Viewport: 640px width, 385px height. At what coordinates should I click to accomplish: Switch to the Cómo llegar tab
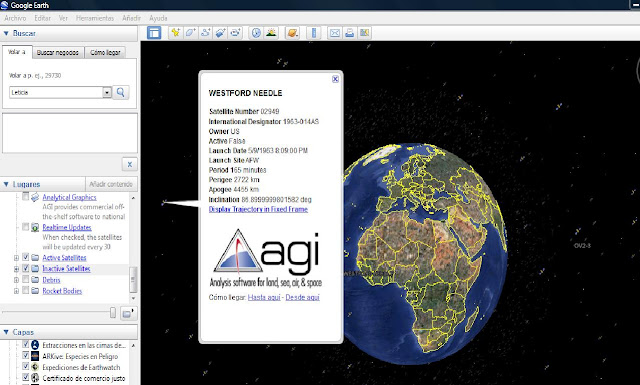(105, 52)
